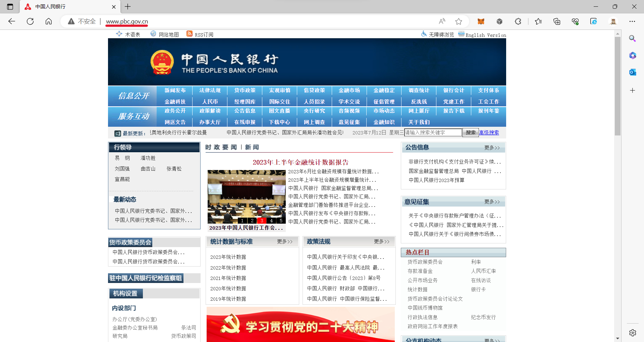The image size is (644, 342).
Task: Open 货币政策 navigation menu item
Action: 245,91
